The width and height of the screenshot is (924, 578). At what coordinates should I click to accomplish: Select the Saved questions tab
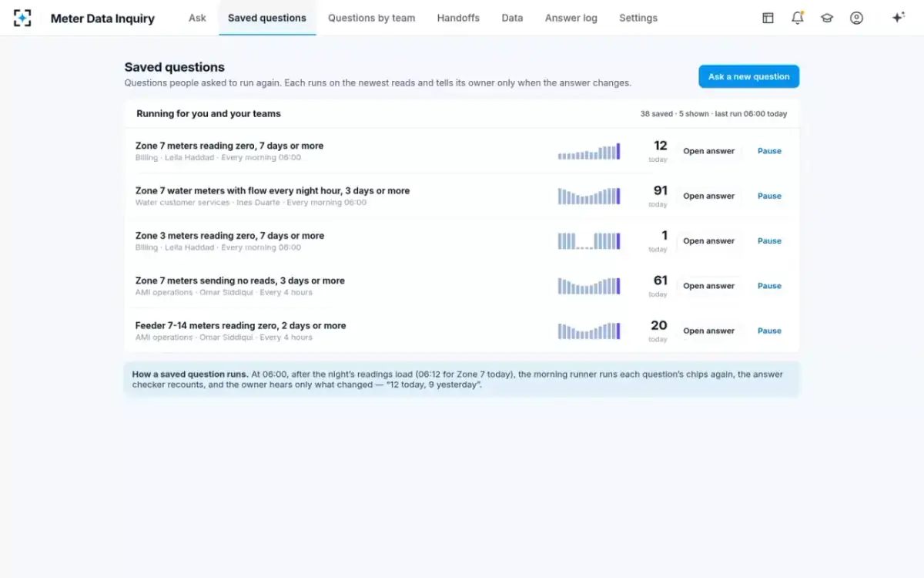tap(267, 18)
